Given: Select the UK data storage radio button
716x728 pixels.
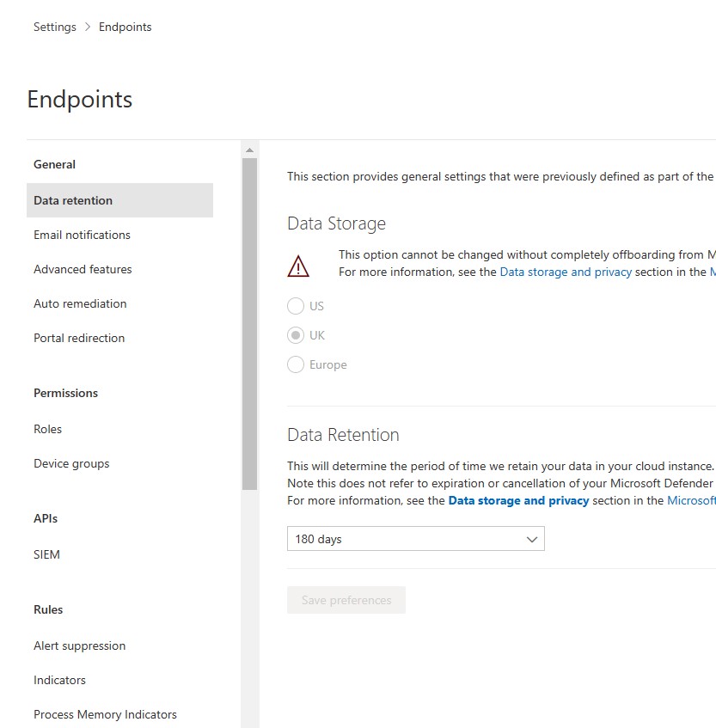Looking at the screenshot, I should coord(296,335).
